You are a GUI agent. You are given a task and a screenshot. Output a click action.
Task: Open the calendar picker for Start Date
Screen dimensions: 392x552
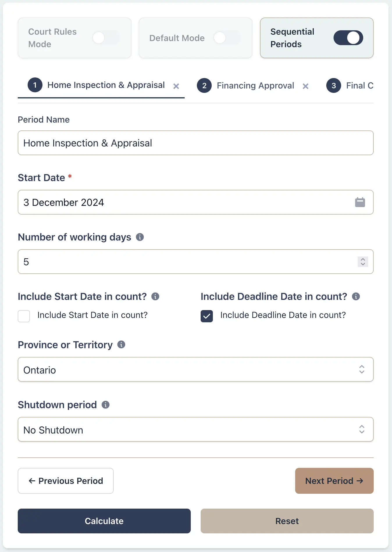pyautogui.click(x=360, y=202)
